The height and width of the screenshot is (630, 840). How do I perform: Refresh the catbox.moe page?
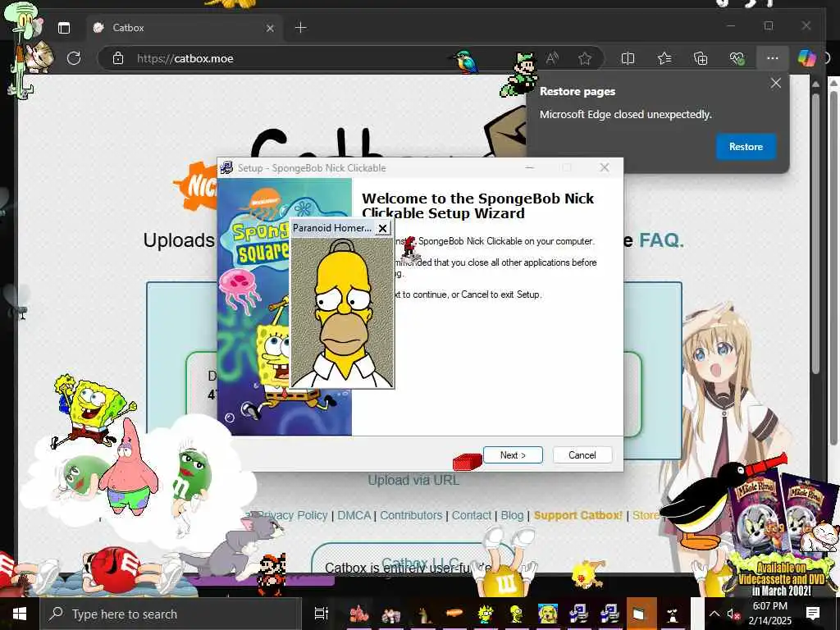[x=74, y=58]
